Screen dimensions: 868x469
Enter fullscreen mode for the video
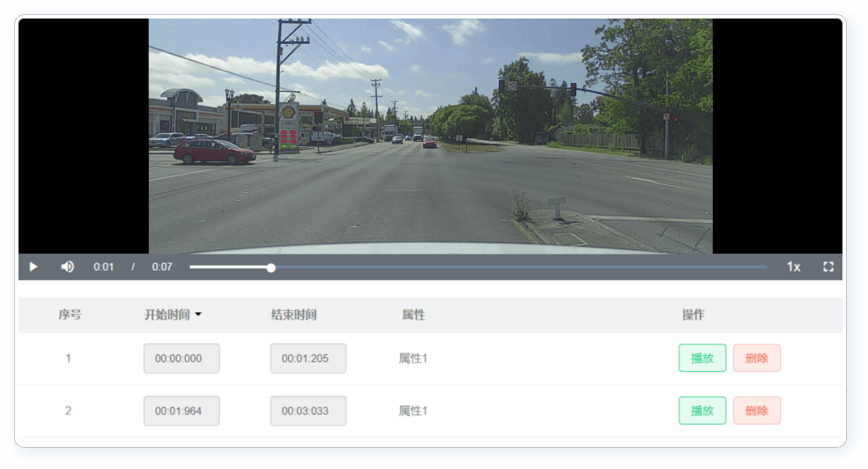[x=827, y=267]
